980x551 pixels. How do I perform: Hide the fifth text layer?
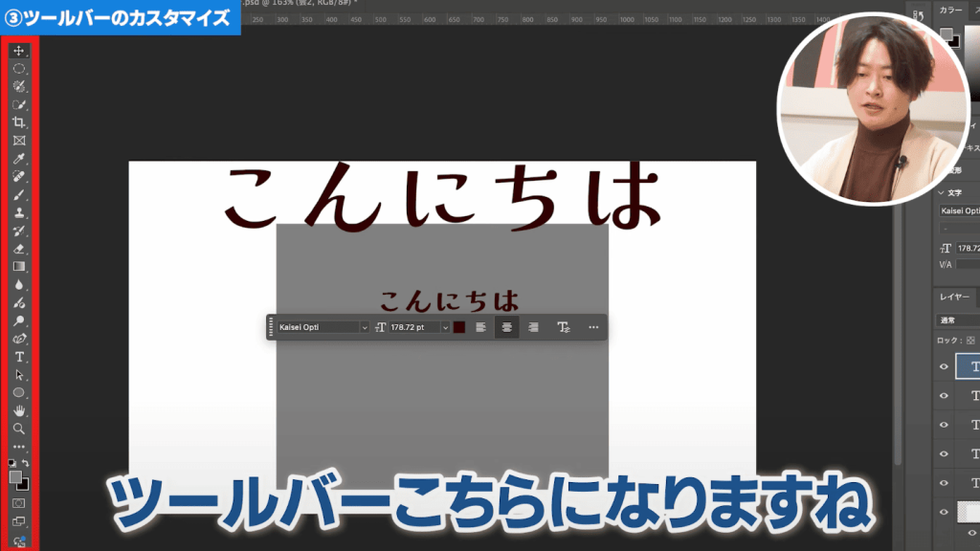pyautogui.click(x=944, y=483)
